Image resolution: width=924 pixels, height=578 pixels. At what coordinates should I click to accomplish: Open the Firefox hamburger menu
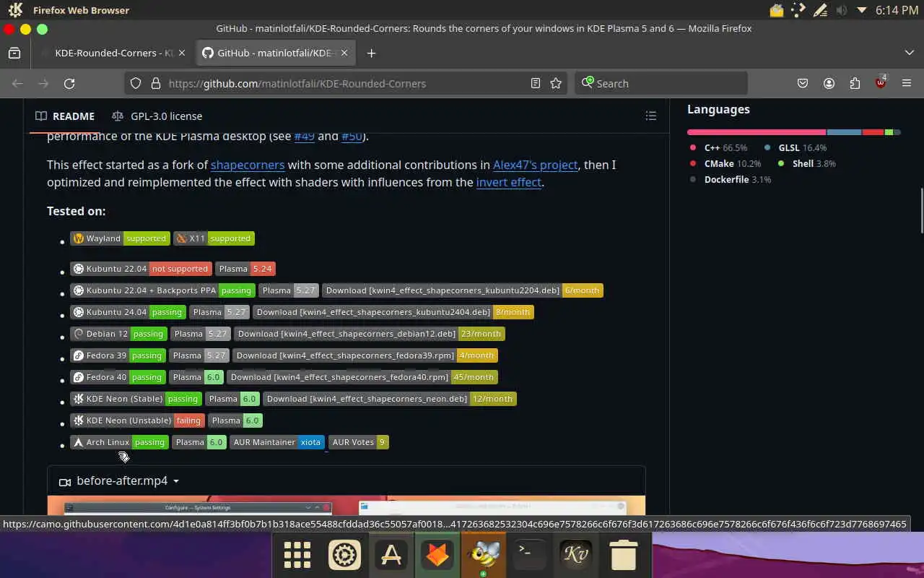(x=907, y=84)
